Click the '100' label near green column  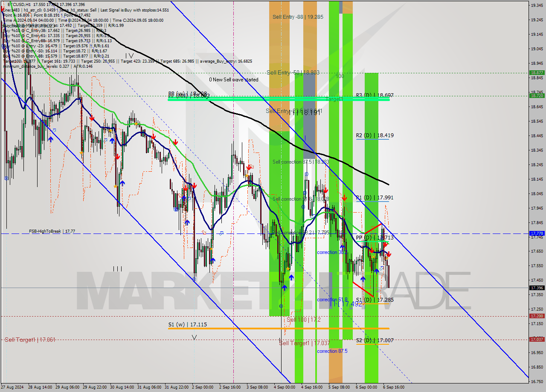(x=340, y=76)
